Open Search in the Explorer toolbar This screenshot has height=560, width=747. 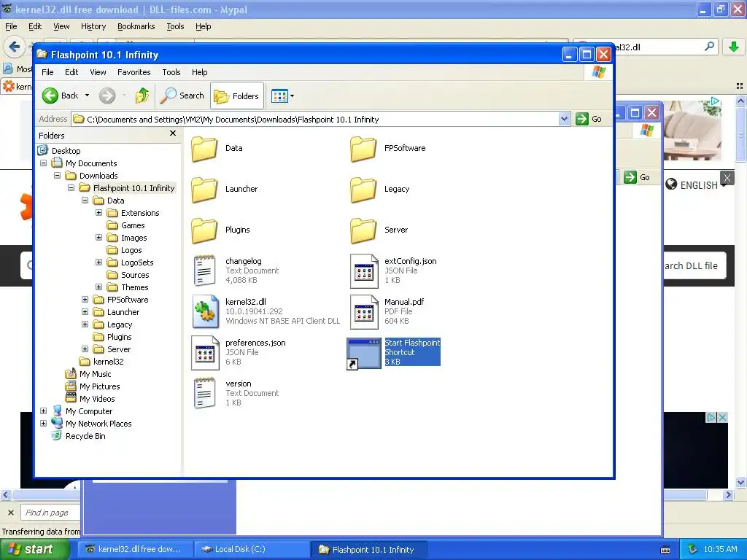coord(182,96)
